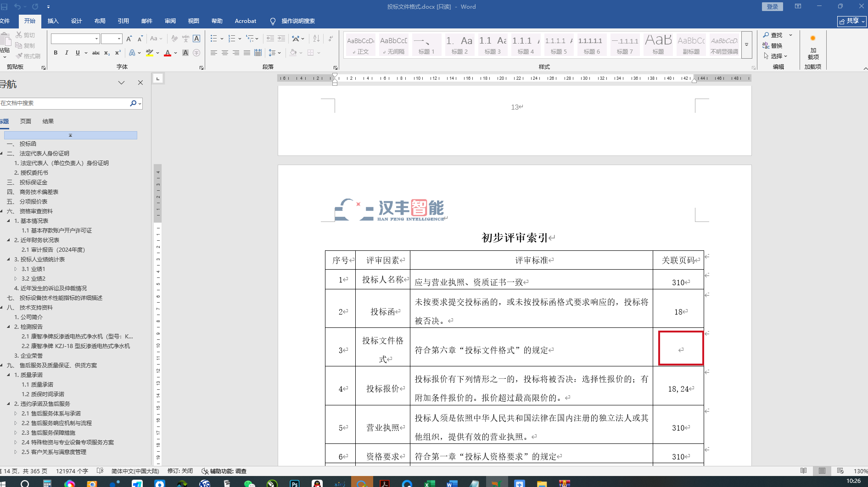Image resolution: width=868 pixels, height=487 pixels.
Task: Click the Save icon in the quick access toolbar
Action: [5, 6]
